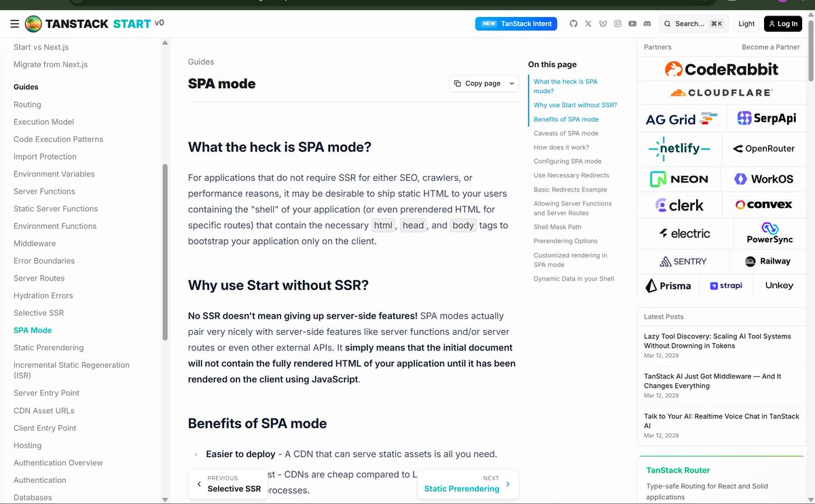Viewport: 815px width, 504px height.
Task: Open Authentication Overview in the sidebar
Action: pos(58,463)
